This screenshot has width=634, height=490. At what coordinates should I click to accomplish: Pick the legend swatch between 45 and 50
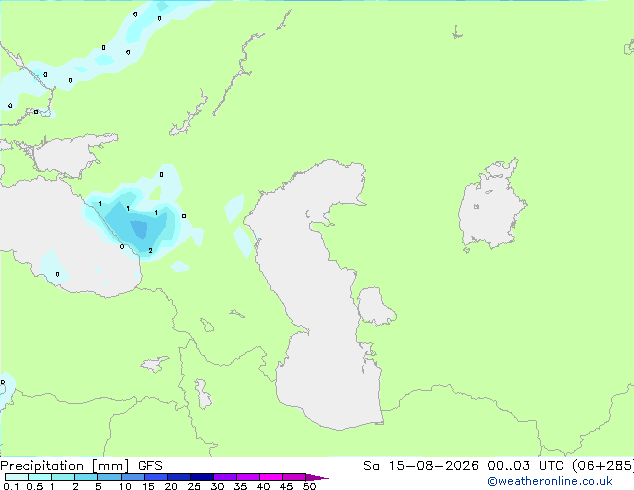click(x=294, y=477)
